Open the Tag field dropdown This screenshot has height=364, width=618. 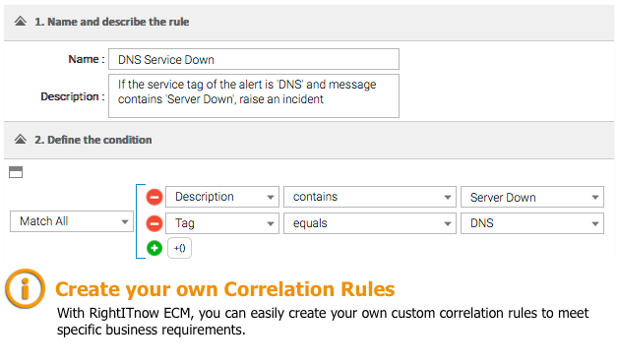point(222,223)
